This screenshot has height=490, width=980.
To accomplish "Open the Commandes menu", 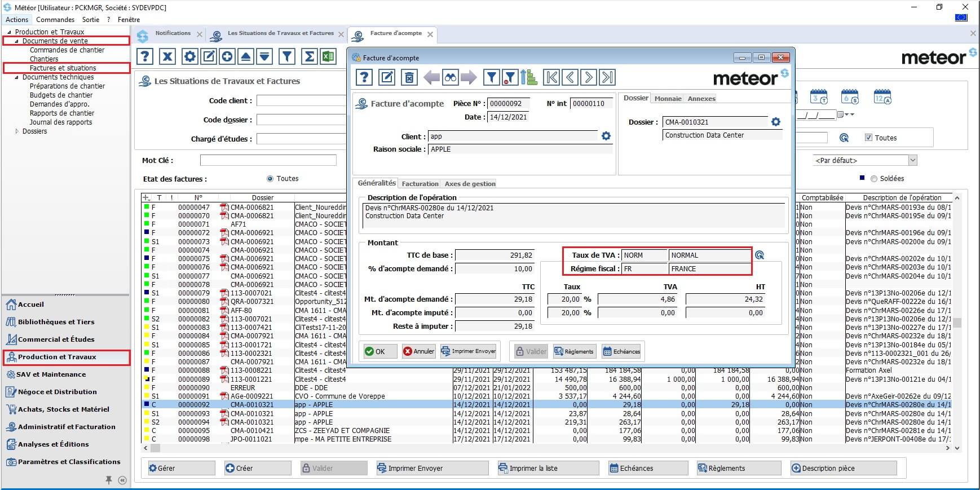I will [55, 20].
